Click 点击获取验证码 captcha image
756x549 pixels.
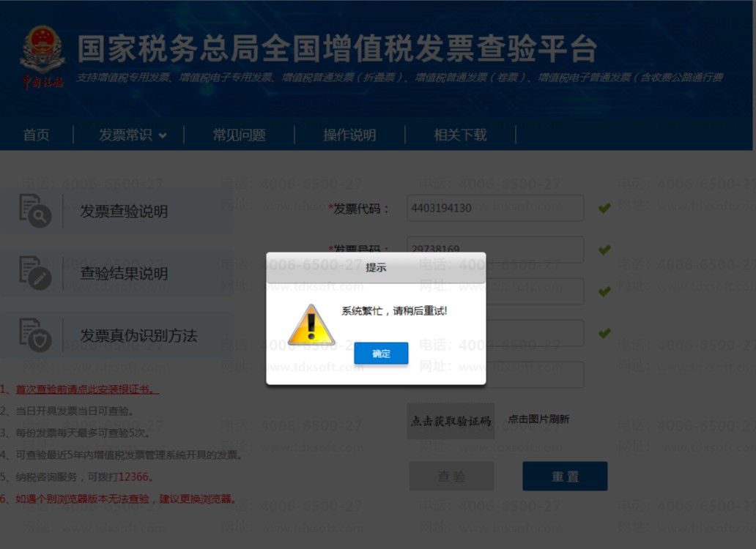(x=451, y=421)
